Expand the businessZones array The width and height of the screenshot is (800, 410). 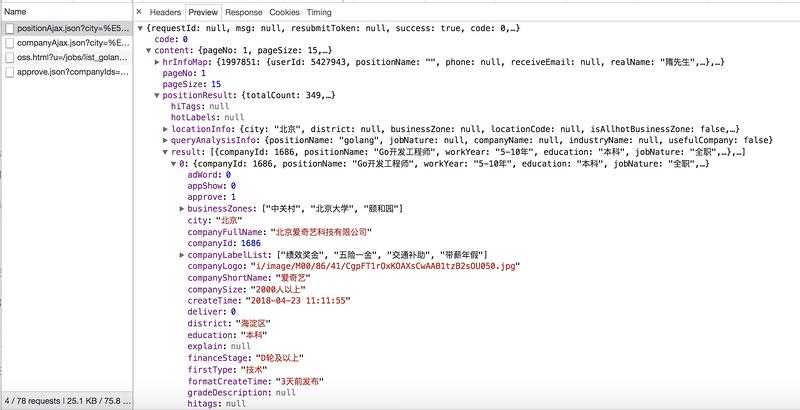(182, 209)
